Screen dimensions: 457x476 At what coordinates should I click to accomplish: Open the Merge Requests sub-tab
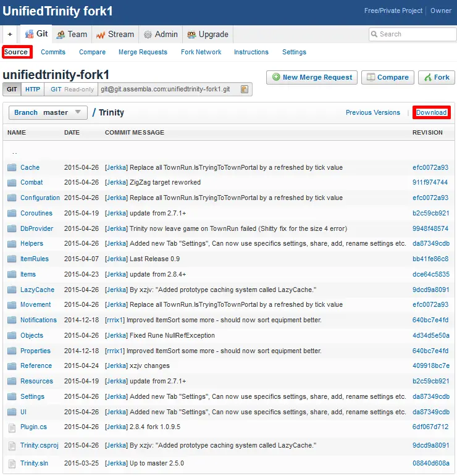tap(143, 52)
